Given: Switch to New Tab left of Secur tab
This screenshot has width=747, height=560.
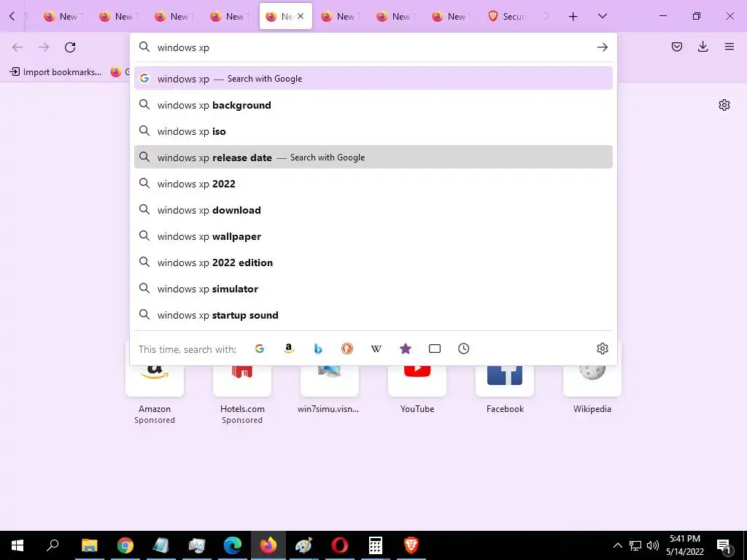Looking at the screenshot, I should [452, 16].
